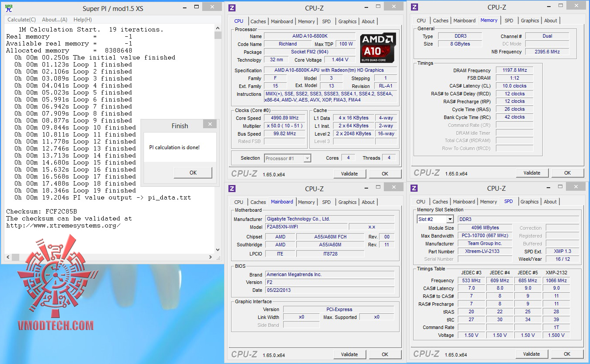This screenshot has width=590, height=364.
Task: Click the NB Frequency value 2395.6 MHz
Action: (547, 52)
